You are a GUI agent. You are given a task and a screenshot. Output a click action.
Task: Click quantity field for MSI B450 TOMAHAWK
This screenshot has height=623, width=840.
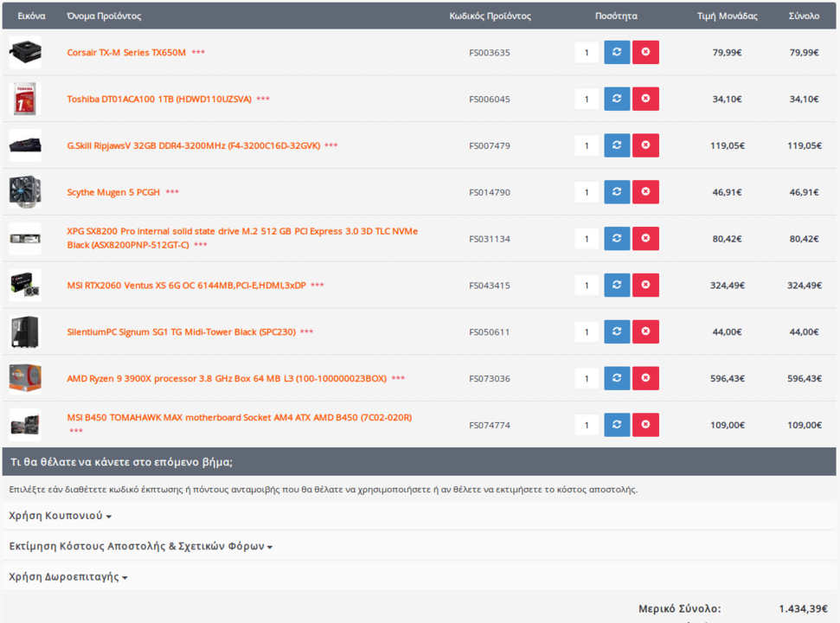[587, 426]
